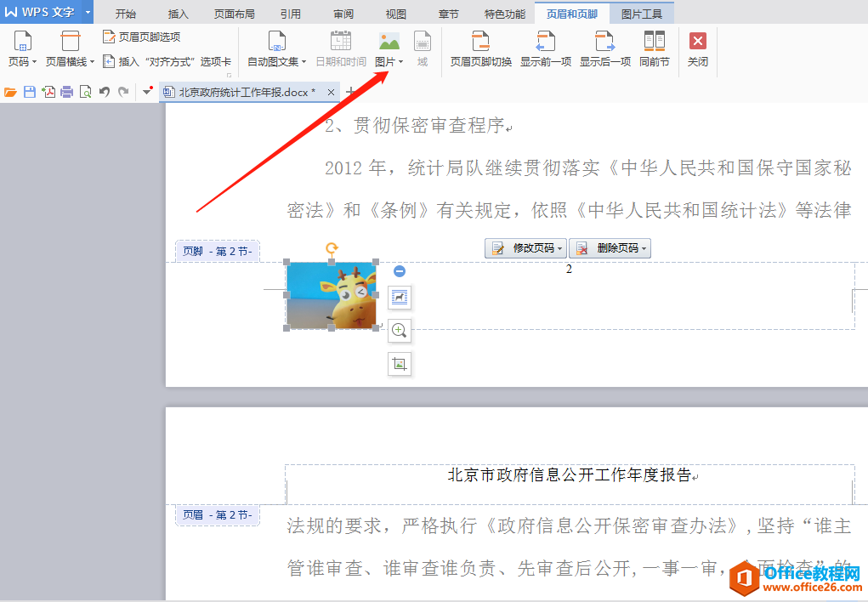Switch to the 开始 tab
The width and height of the screenshot is (868, 602).
tap(126, 14)
